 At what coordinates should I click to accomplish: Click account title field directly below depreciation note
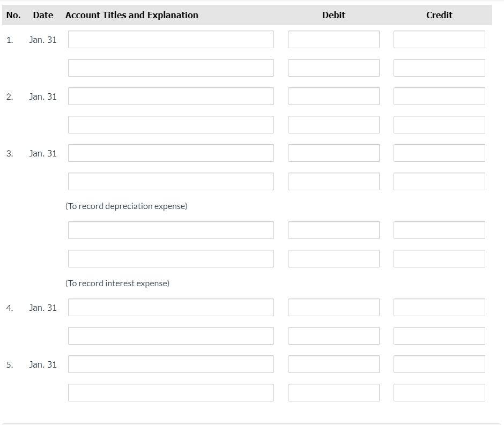[171, 230]
